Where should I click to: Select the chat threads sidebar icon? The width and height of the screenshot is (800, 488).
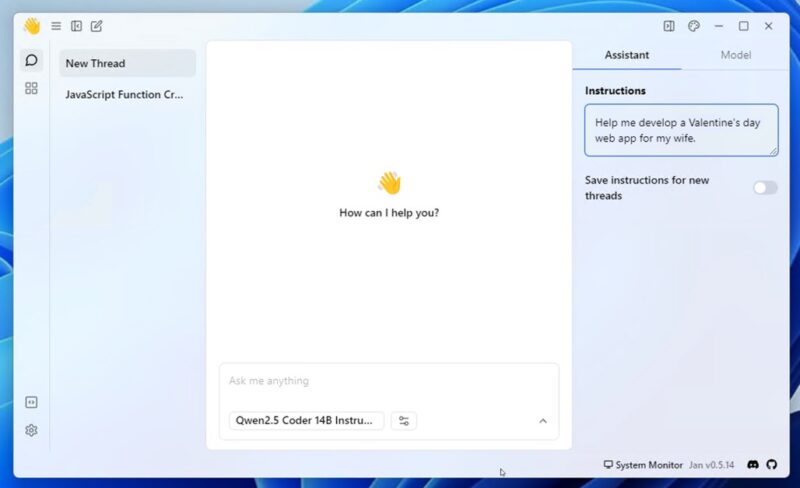point(31,61)
